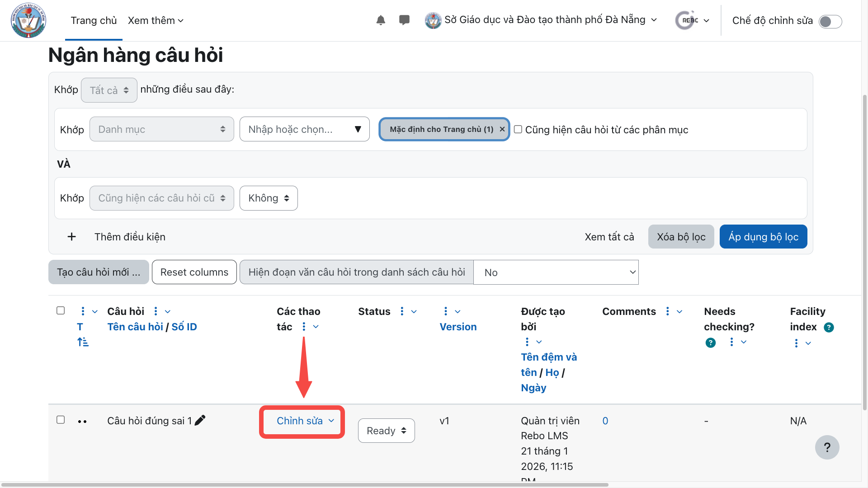This screenshot has height=488, width=868.
Task: Remove the Mặc định cho Trang chủ filter tag
Action: (x=502, y=129)
